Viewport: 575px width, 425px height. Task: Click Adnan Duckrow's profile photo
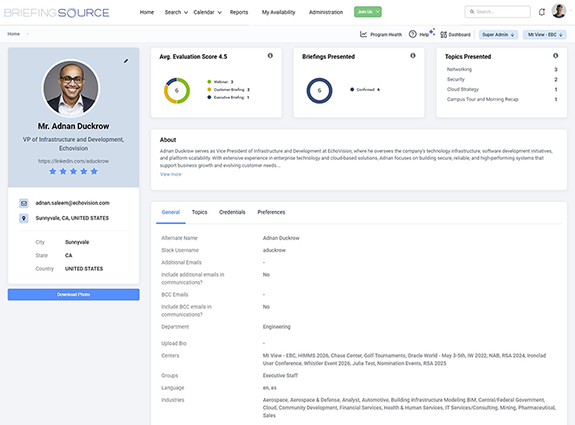pos(71,88)
